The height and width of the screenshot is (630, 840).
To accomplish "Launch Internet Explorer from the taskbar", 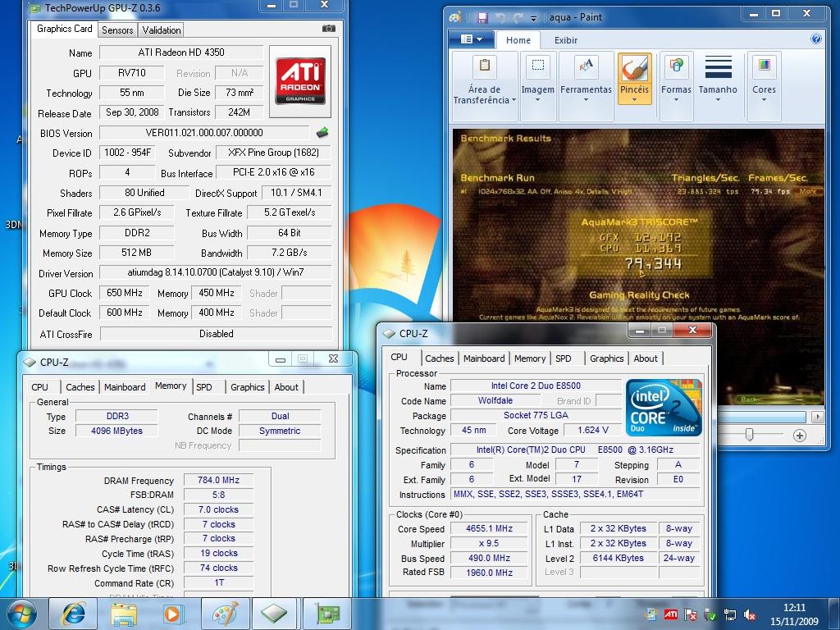I will [73, 614].
